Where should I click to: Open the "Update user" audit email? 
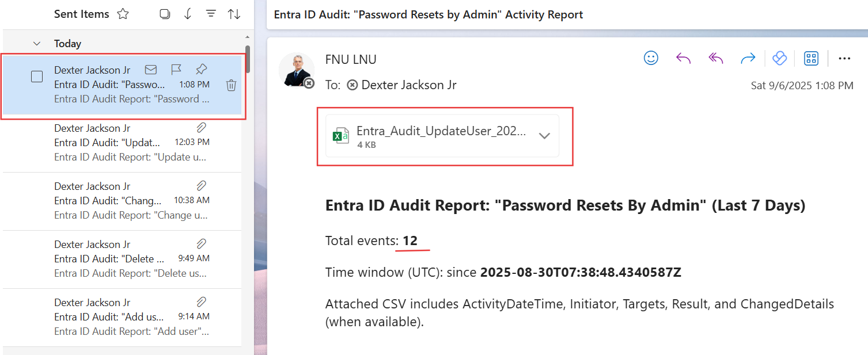pos(131,143)
